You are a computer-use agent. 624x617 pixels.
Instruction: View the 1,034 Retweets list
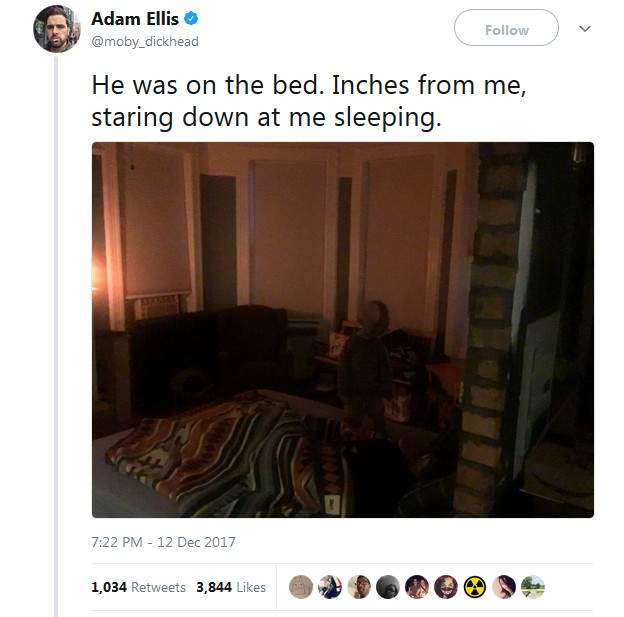click(138, 587)
